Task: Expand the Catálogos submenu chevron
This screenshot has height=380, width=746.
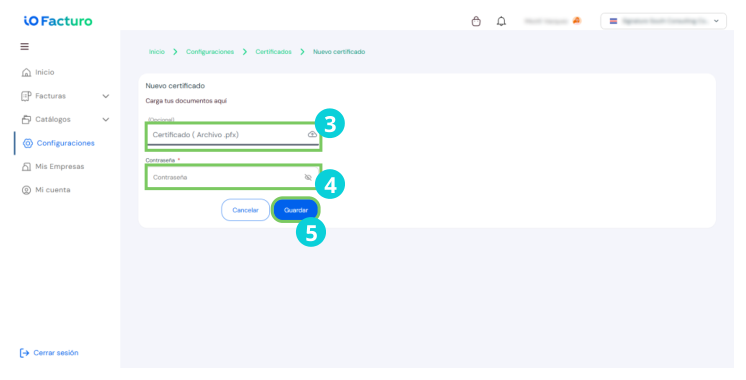Action: pyautogui.click(x=106, y=119)
